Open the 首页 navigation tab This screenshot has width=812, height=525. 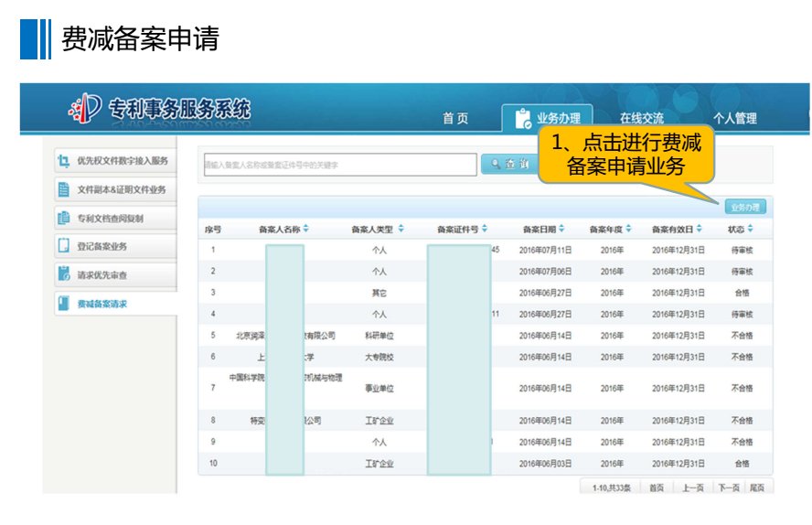tap(455, 119)
